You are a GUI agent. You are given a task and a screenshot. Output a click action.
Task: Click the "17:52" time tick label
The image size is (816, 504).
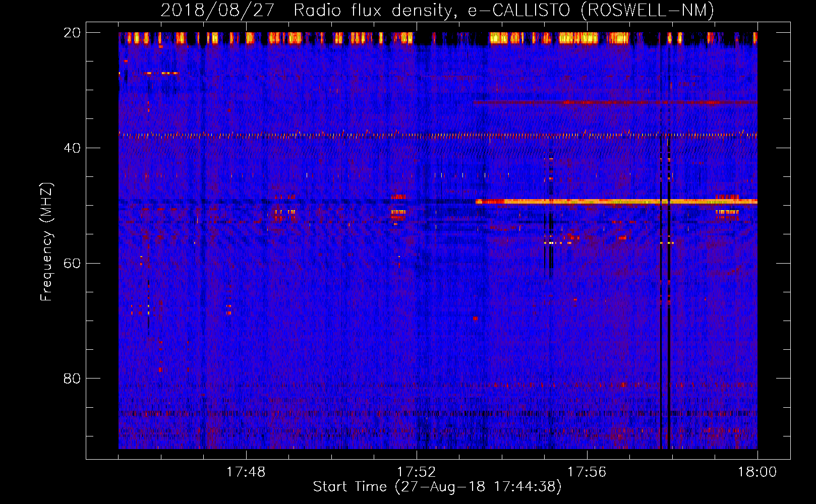point(416,472)
